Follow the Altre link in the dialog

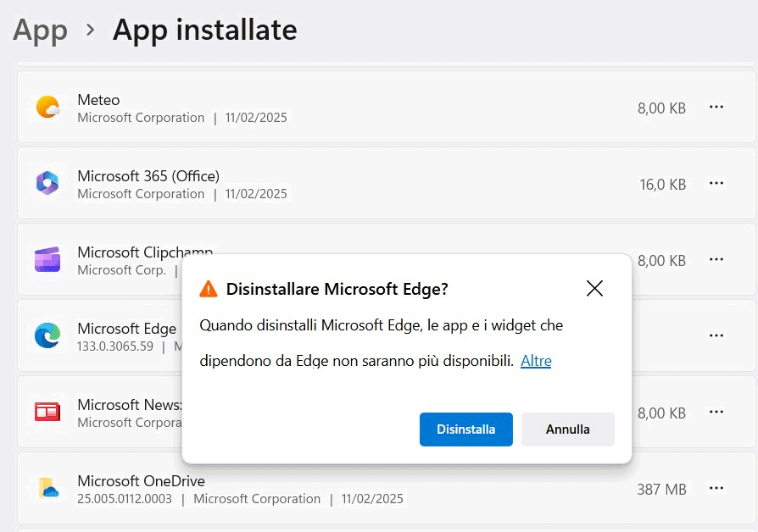click(536, 361)
